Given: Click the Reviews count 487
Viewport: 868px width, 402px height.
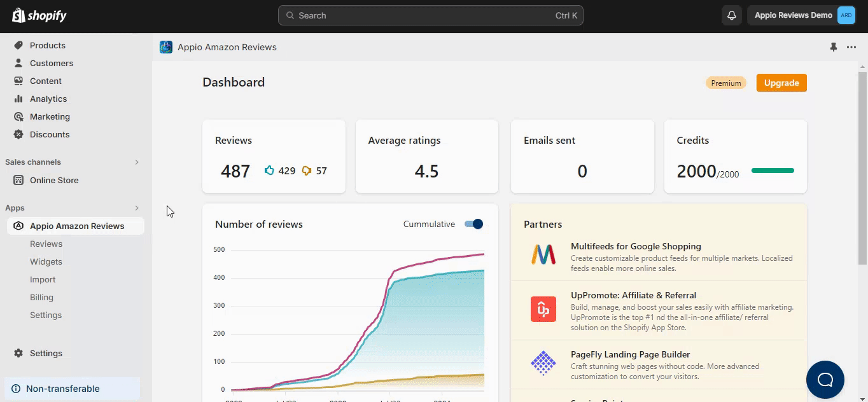Looking at the screenshot, I should point(235,171).
